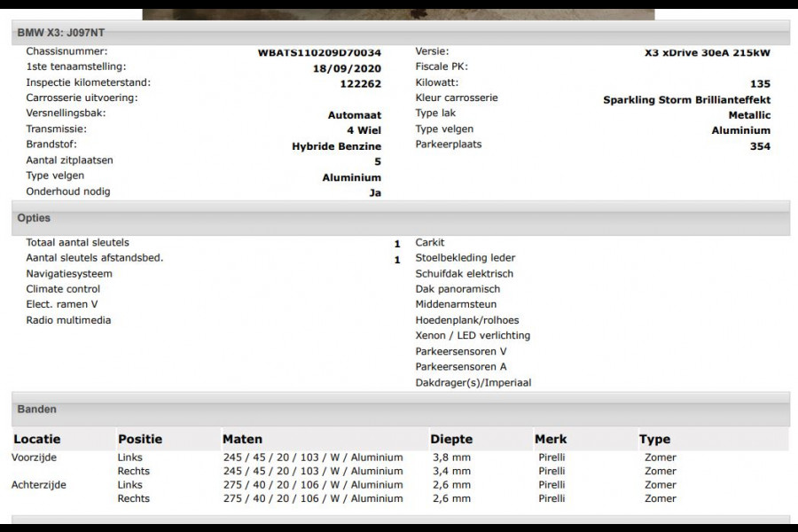Select the 3,8 mm tyre depth cell
Screen dimensions: 798x532
pyautogui.click(x=450, y=458)
